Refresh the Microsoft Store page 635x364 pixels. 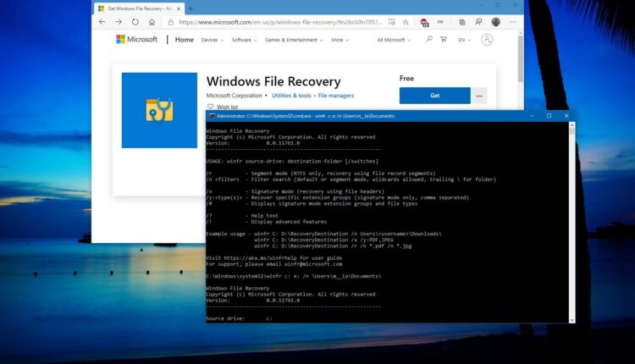click(x=134, y=22)
